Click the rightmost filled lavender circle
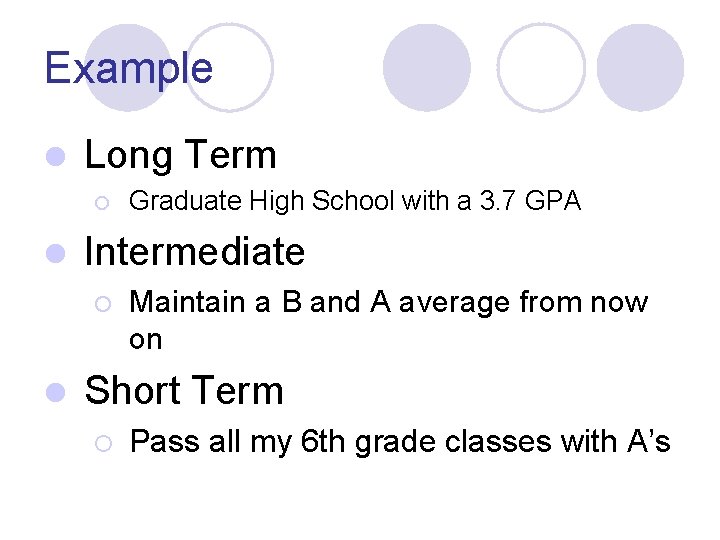Image resolution: width=720 pixels, height=540 pixels. pos(640,67)
